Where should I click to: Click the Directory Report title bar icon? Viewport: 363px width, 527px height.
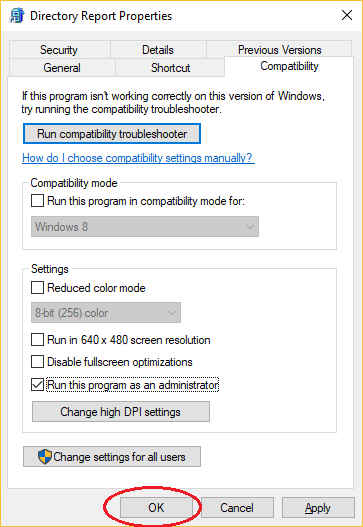17,15
